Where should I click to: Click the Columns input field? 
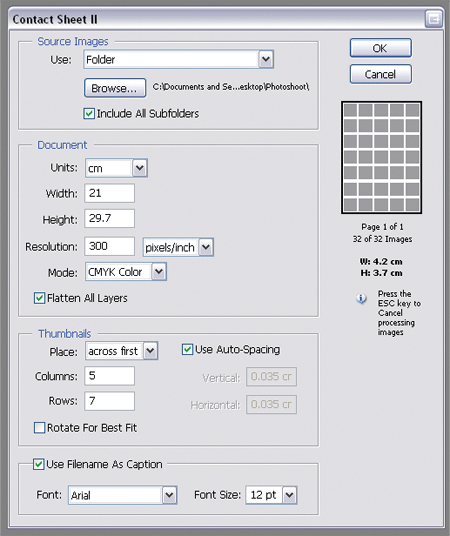point(109,376)
